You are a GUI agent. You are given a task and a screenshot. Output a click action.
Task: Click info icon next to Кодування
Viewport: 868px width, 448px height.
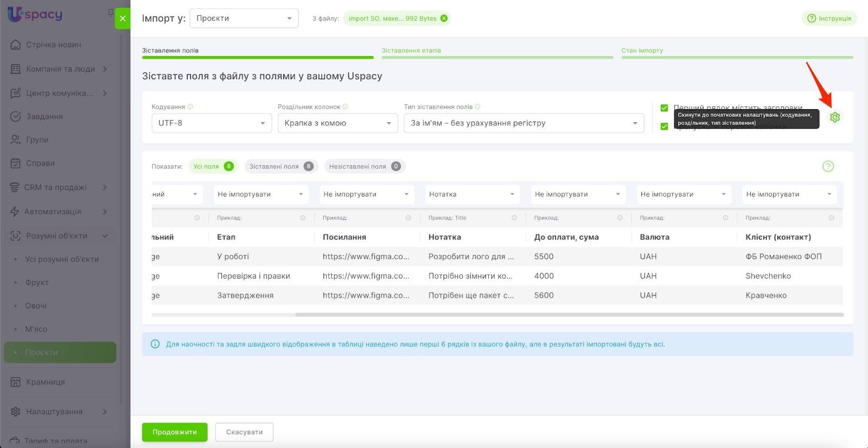tap(190, 107)
